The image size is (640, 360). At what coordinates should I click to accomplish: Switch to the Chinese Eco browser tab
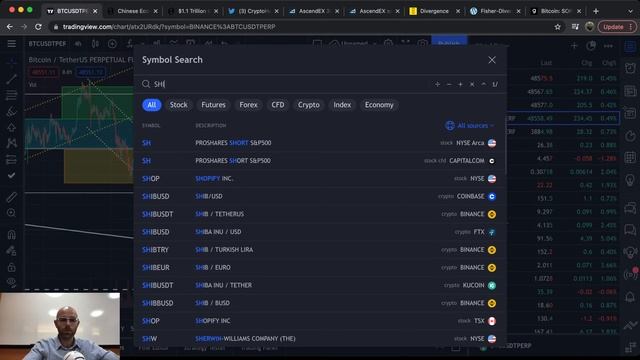(133, 11)
